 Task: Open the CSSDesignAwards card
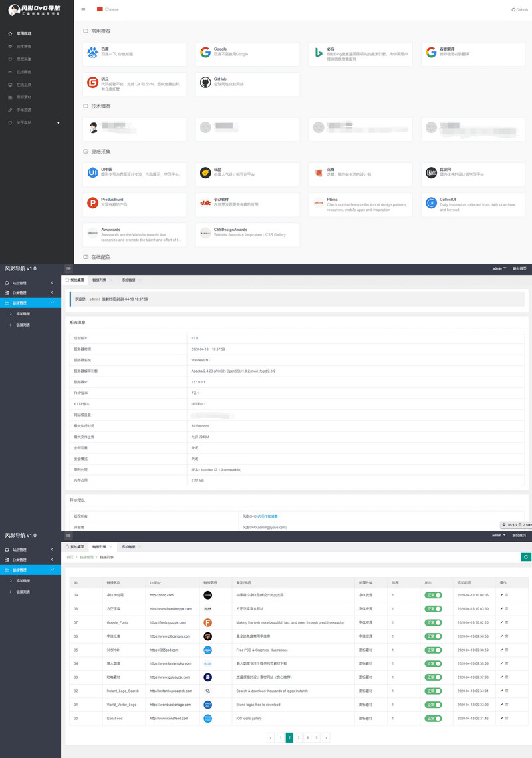(247, 234)
